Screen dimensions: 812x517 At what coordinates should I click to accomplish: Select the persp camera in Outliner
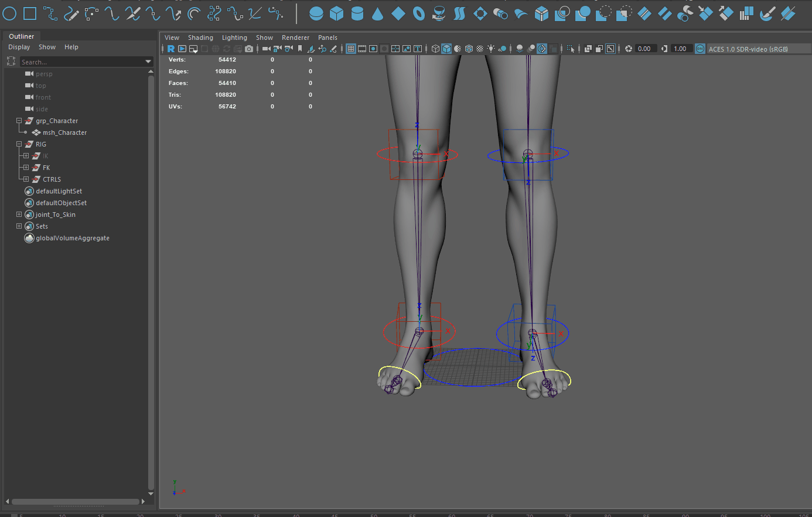pyautogui.click(x=44, y=74)
